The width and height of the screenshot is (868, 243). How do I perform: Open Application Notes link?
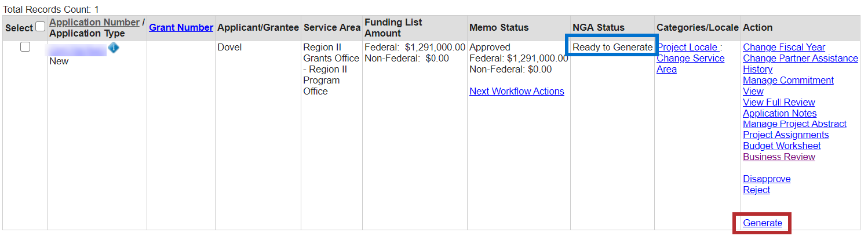click(779, 113)
